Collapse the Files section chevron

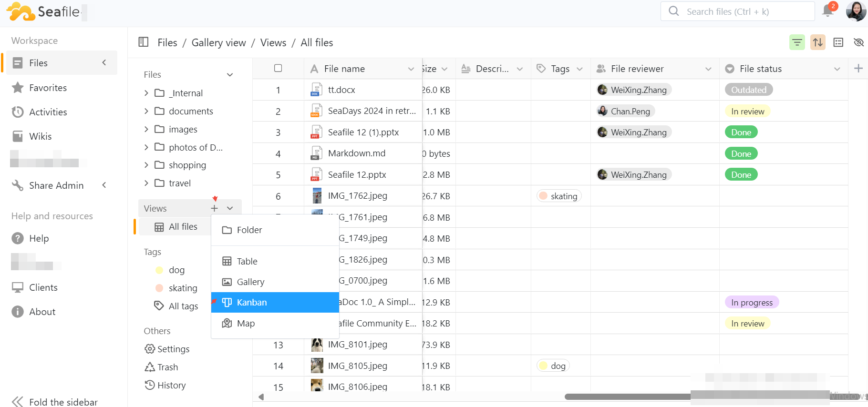(x=230, y=75)
